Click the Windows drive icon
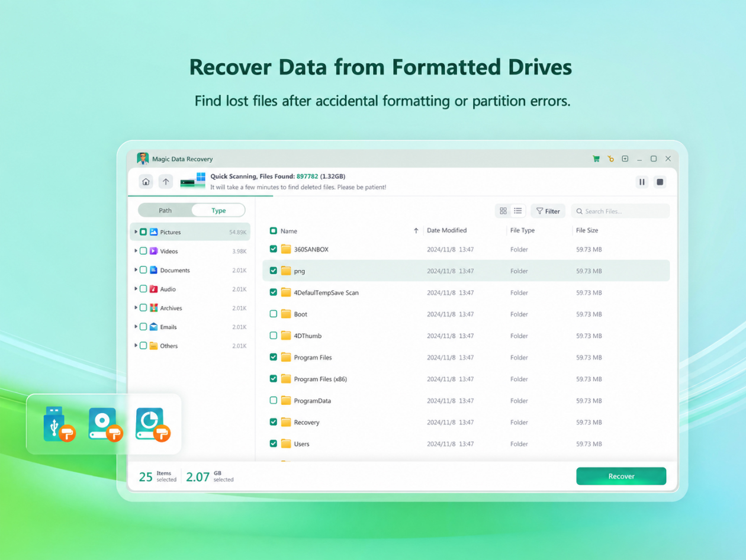The image size is (746, 560). (193, 180)
